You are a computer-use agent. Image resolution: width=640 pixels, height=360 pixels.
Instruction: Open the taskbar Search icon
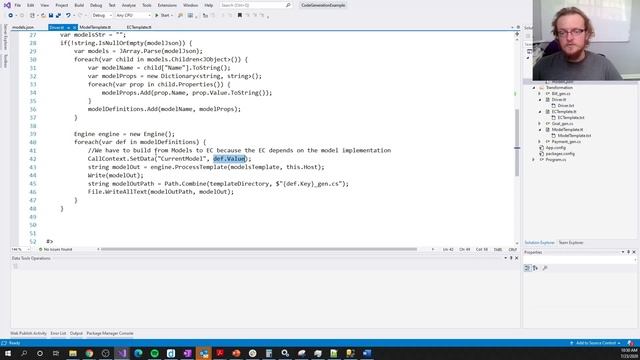tap(24, 353)
